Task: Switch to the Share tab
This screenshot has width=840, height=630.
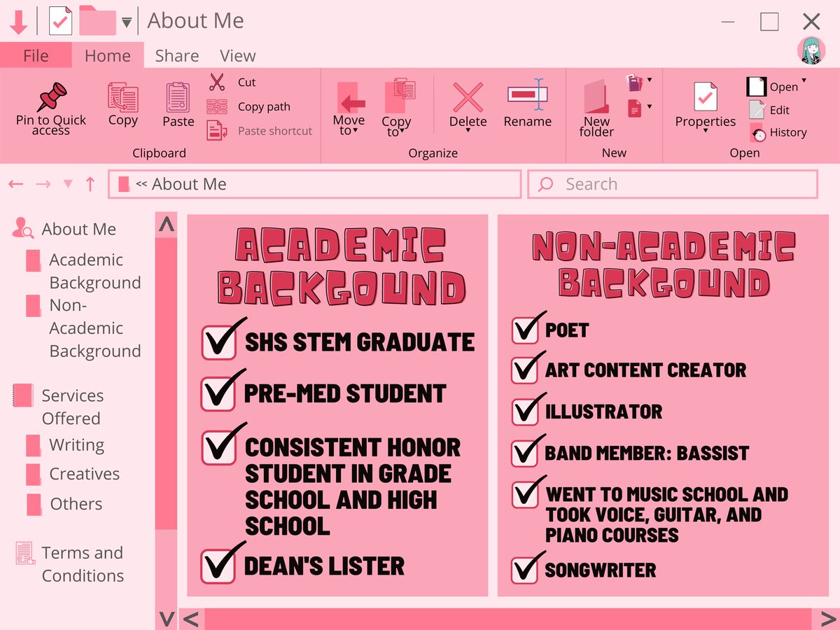Action: pos(176,55)
